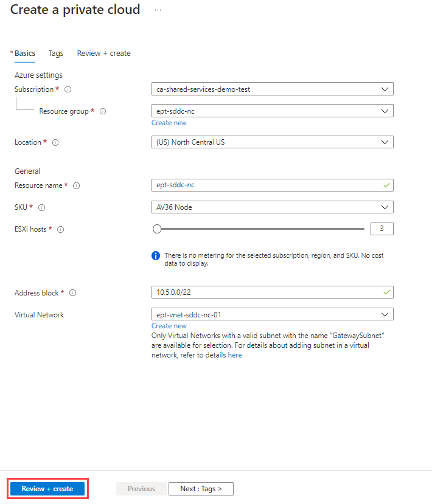Open the Subscription dropdown
The image size is (432, 504).
(x=272, y=89)
